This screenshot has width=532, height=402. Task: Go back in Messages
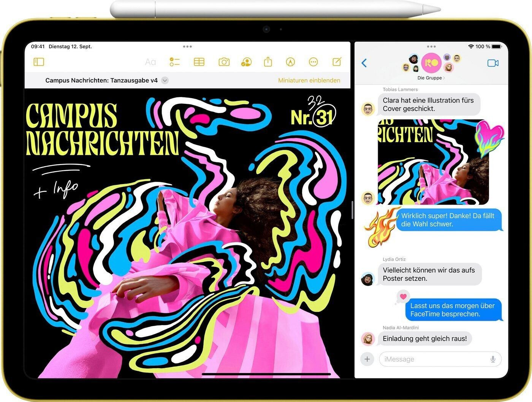(x=364, y=63)
